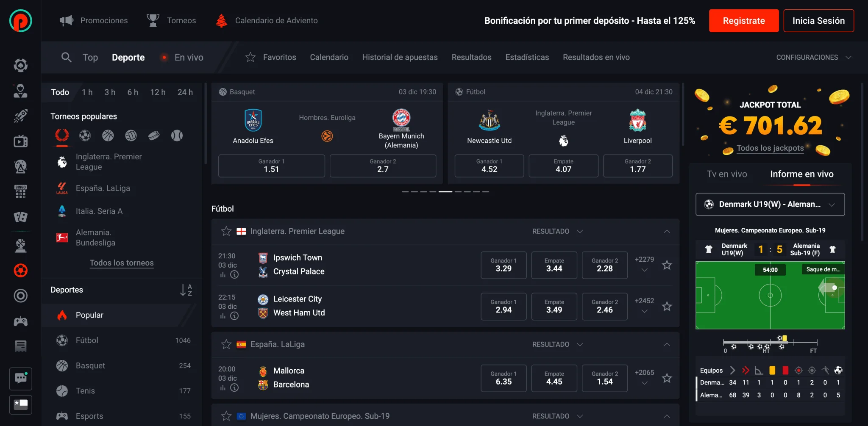This screenshot has width=868, height=426.
Task: Bet on Ganador 2 at 1.54 for Barcelona
Action: coord(604,378)
